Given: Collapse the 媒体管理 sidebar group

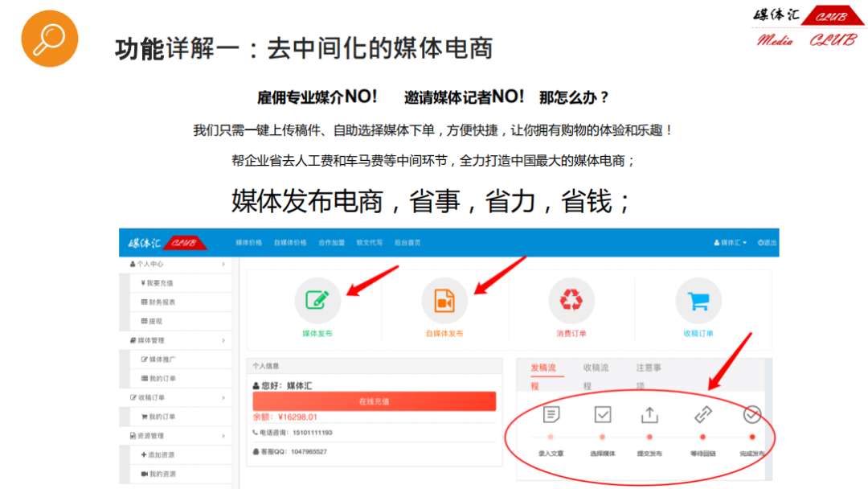Looking at the screenshot, I should (175, 340).
